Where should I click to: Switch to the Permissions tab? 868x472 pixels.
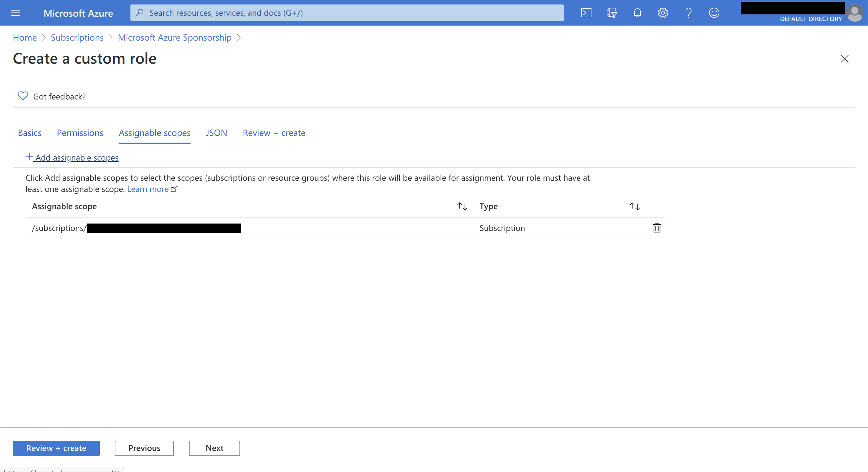pyautogui.click(x=80, y=133)
